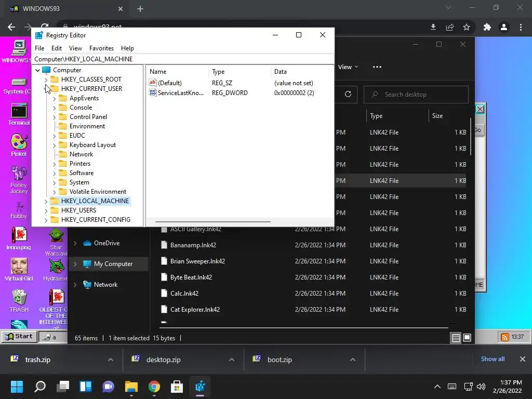Show hidden system tray icons
532x399 pixels.
click(437, 387)
